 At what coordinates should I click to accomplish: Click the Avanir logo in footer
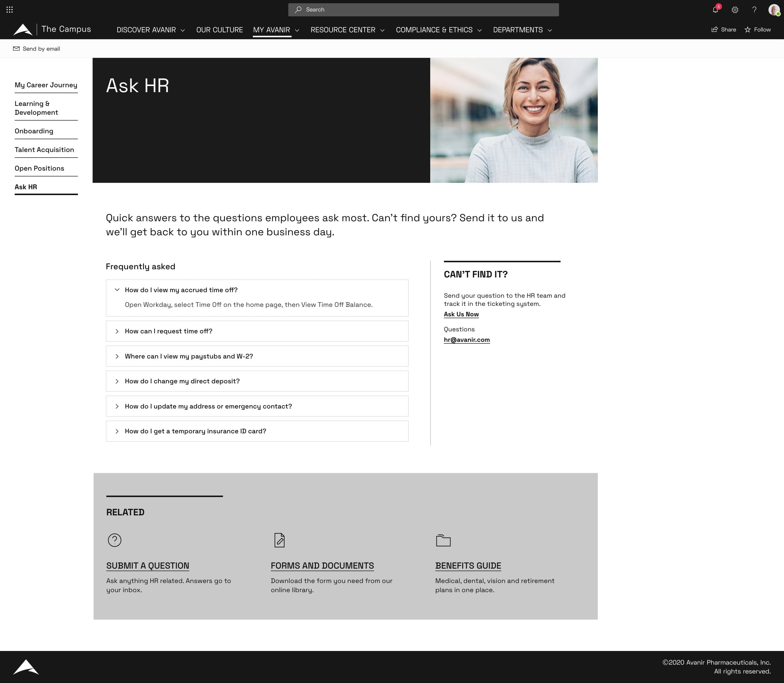coord(26,667)
